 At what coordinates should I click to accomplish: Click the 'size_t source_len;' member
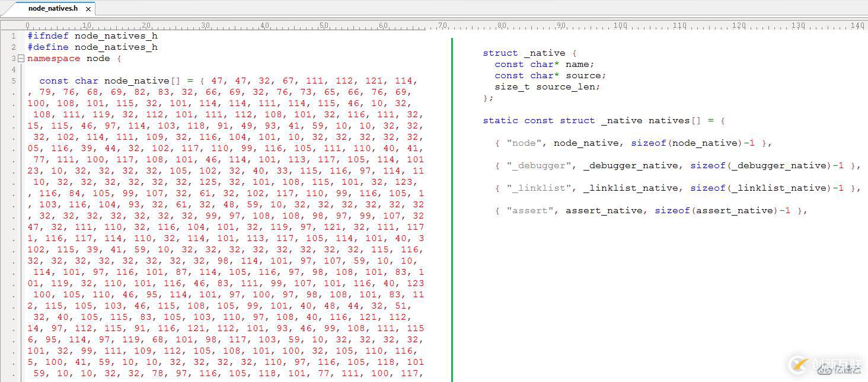548,87
